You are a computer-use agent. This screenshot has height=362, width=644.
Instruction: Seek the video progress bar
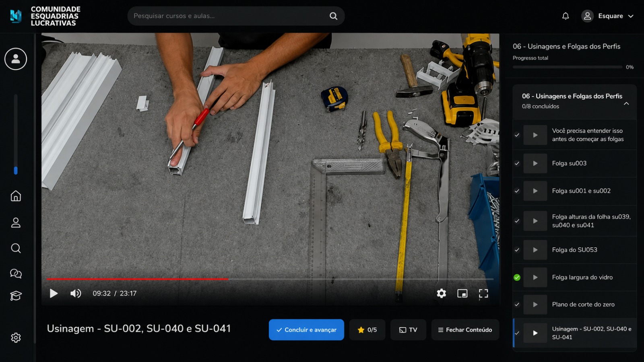(270, 279)
